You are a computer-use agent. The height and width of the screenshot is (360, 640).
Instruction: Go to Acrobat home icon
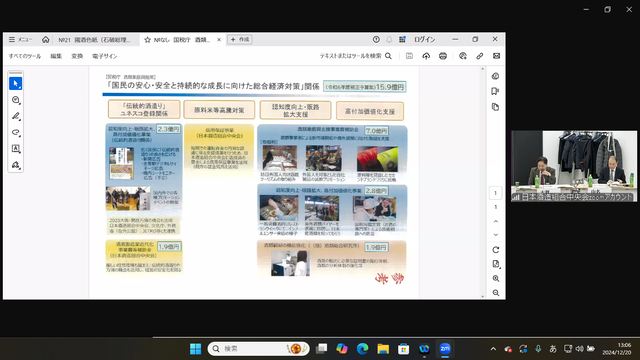pyautogui.click(x=46, y=40)
